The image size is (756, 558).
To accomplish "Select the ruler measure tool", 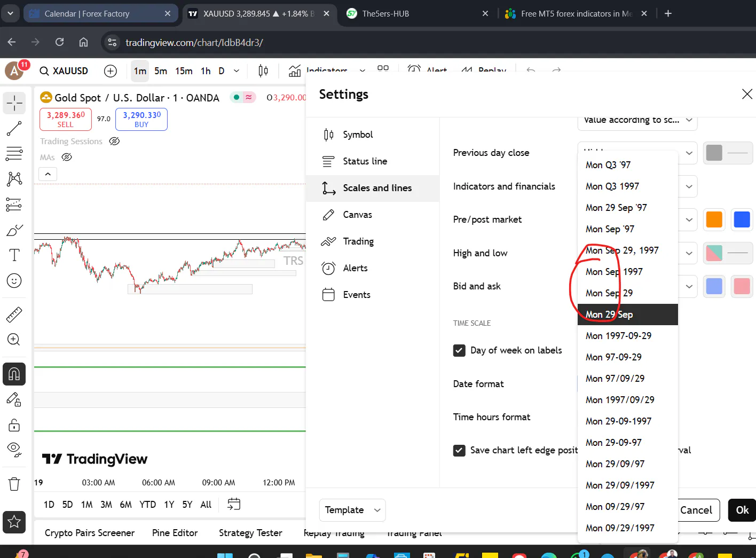I will pos(14,315).
